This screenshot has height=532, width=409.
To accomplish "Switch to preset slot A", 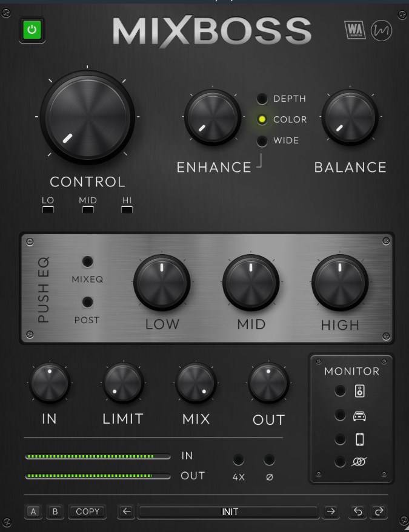I will pos(33,511).
